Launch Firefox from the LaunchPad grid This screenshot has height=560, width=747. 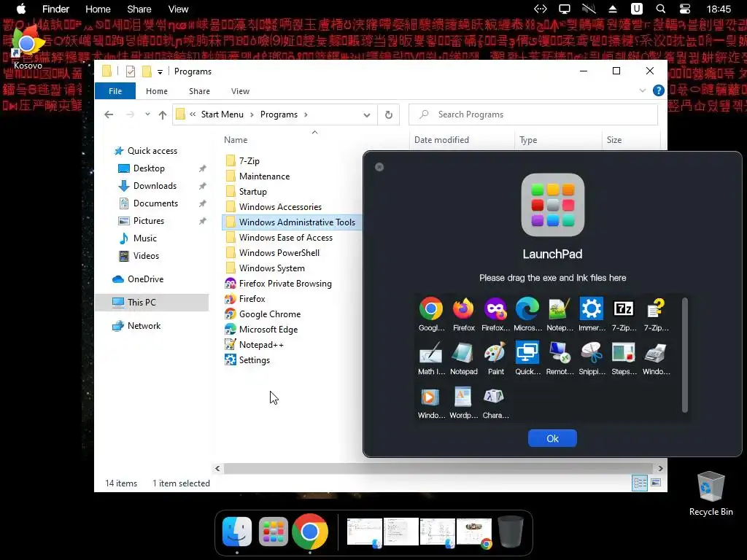(463, 309)
